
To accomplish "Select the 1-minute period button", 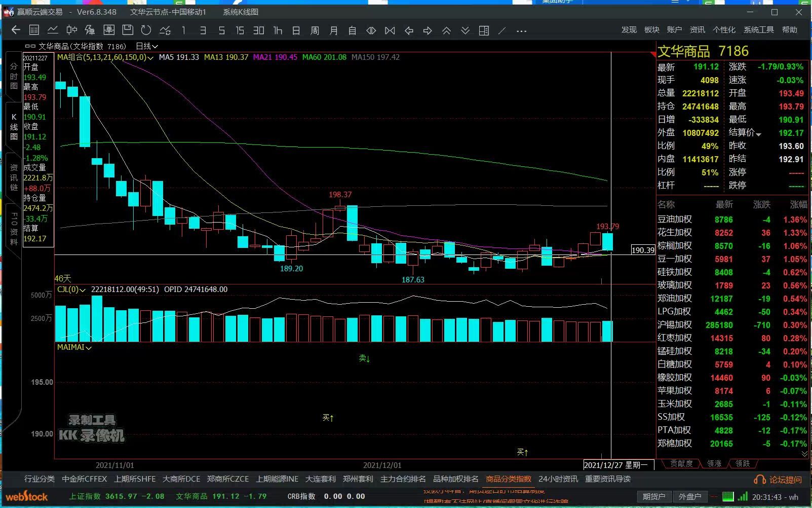I will click(x=184, y=30).
